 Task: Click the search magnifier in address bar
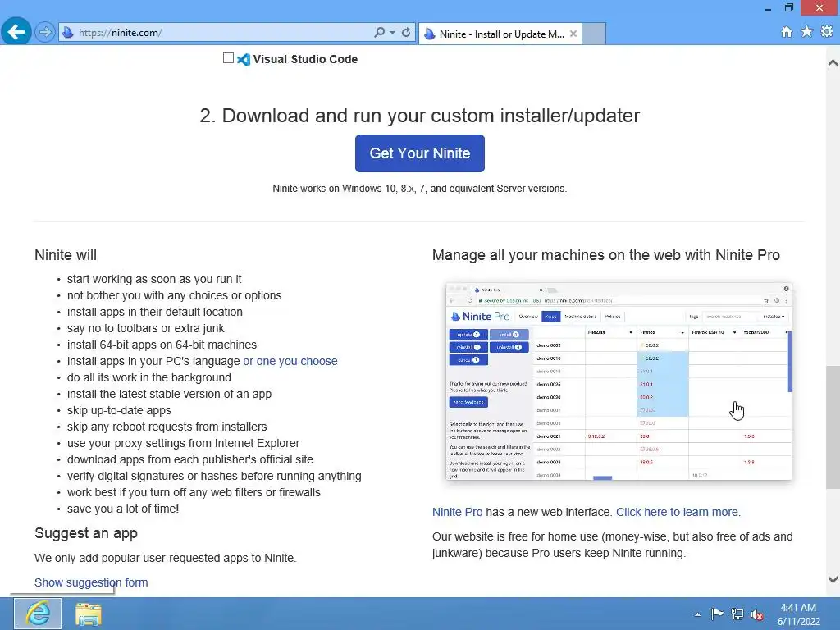(x=379, y=33)
